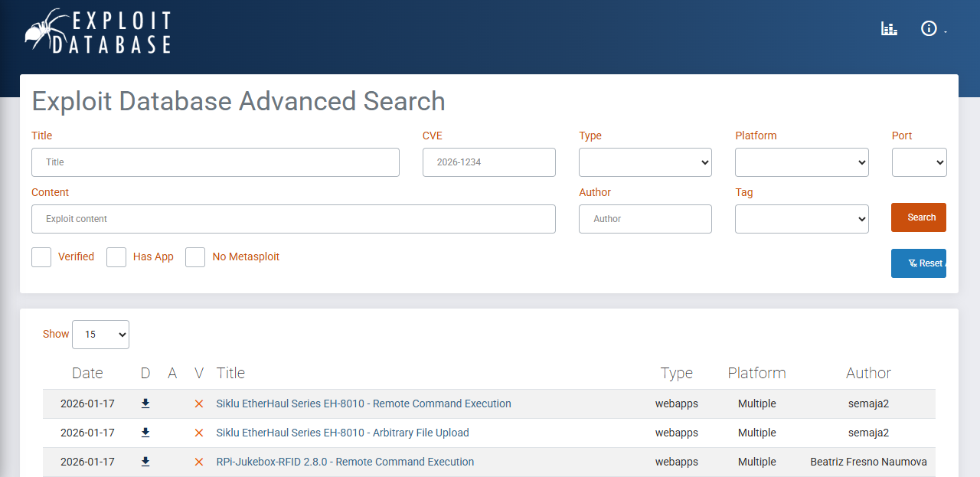Screen dimensions: 980x477
Task: Click inside the CVE input field
Action: pos(488,162)
